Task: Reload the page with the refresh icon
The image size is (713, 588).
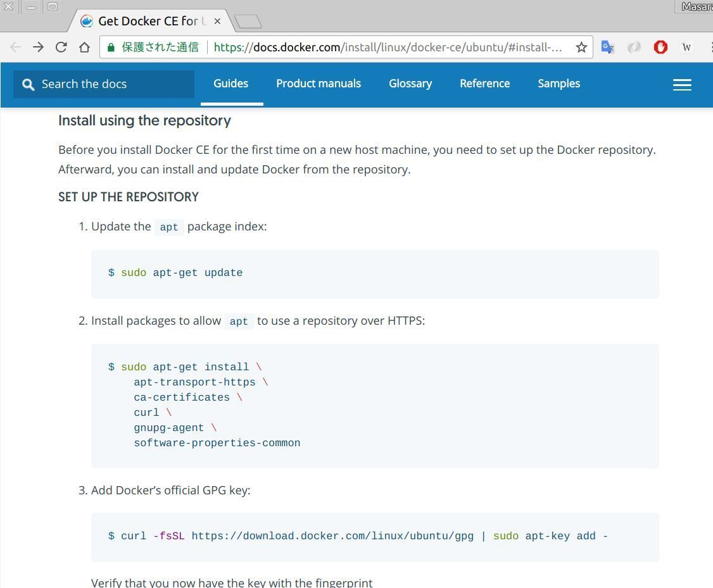Action: [61, 47]
